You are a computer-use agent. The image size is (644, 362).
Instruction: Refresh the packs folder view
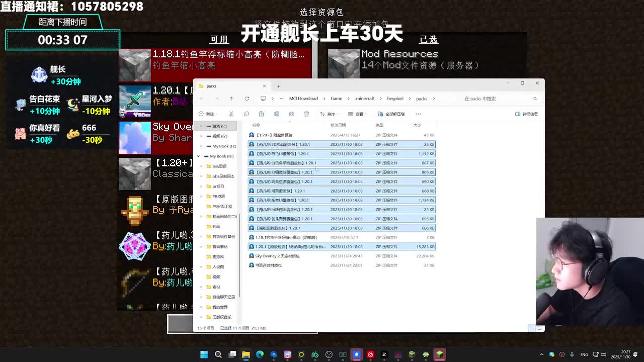tap(247, 99)
